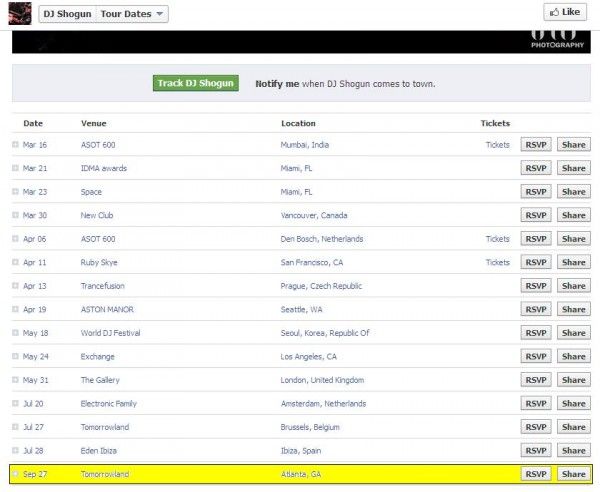
Task: RSVP to ASTON MANOR Seattle
Action: [536, 309]
